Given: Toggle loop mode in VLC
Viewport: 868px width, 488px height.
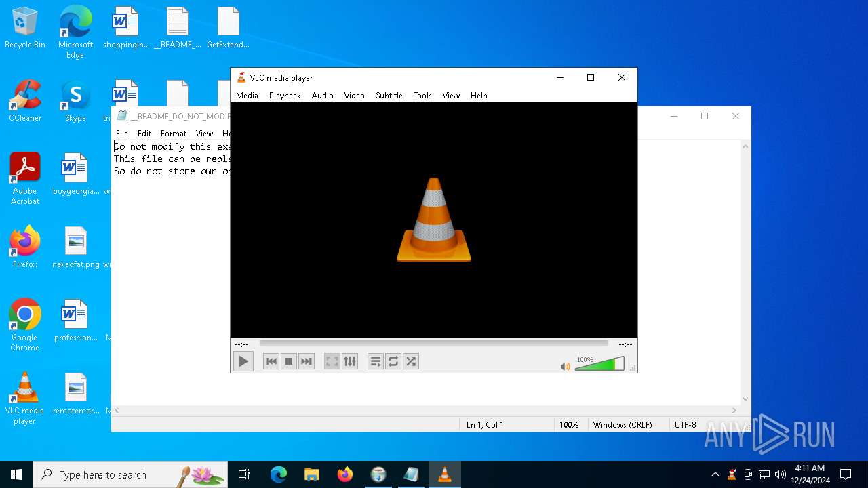Looking at the screenshot, I should point(393,361).
